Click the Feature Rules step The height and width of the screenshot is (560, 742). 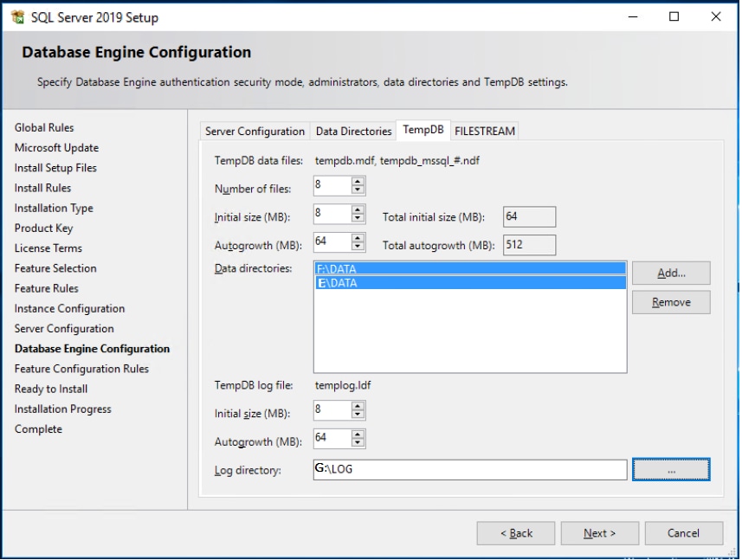point(47,288)
